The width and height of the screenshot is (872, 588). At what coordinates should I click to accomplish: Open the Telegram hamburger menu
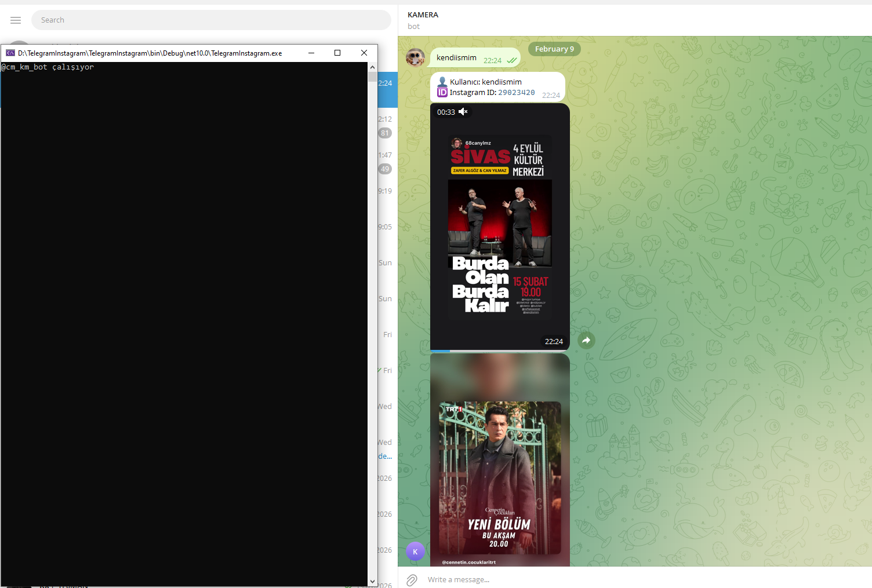16,20
